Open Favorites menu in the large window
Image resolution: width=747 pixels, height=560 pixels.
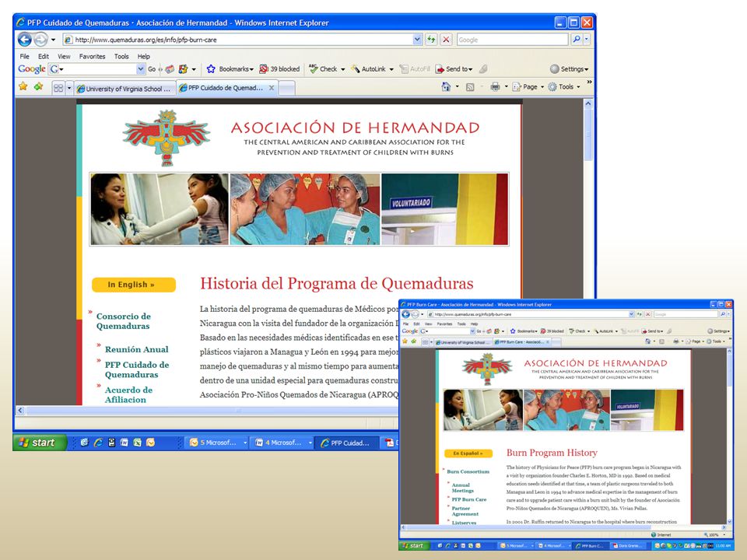[92, 56]
